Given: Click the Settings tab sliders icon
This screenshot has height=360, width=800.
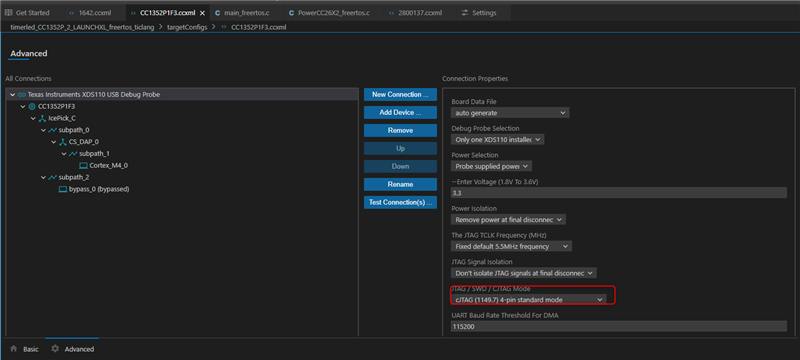Looking at the screenshot, I should (x=464, y=13).
